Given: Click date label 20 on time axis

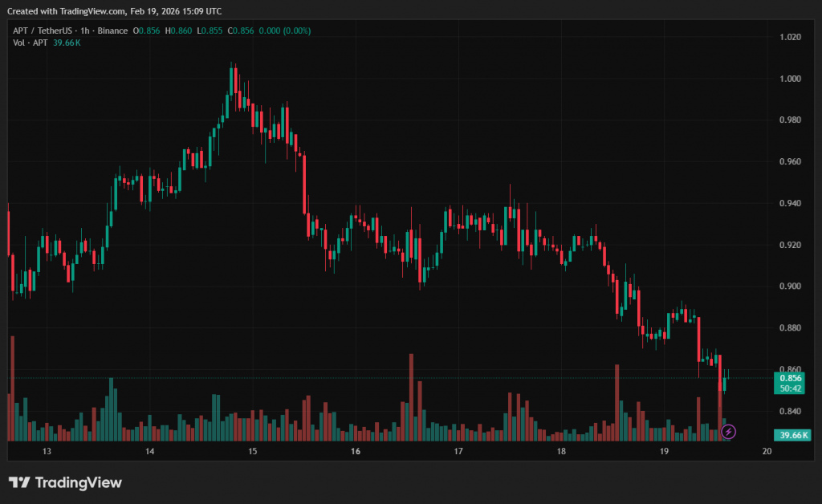Looking at the screenshot, I should click(x=767, y=453).
